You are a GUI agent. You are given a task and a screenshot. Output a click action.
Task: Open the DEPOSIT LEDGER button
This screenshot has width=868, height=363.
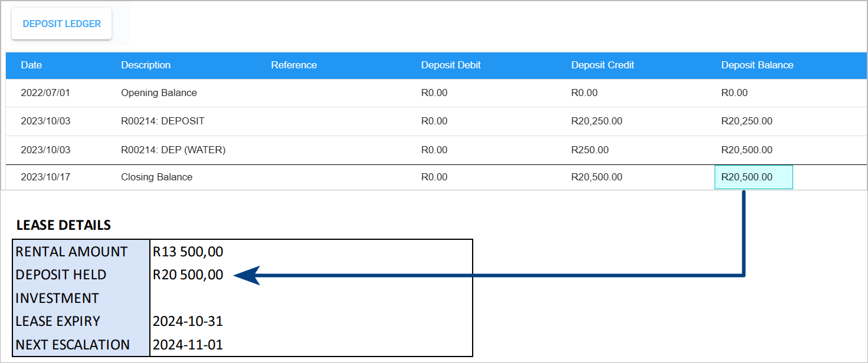[62, 24]
